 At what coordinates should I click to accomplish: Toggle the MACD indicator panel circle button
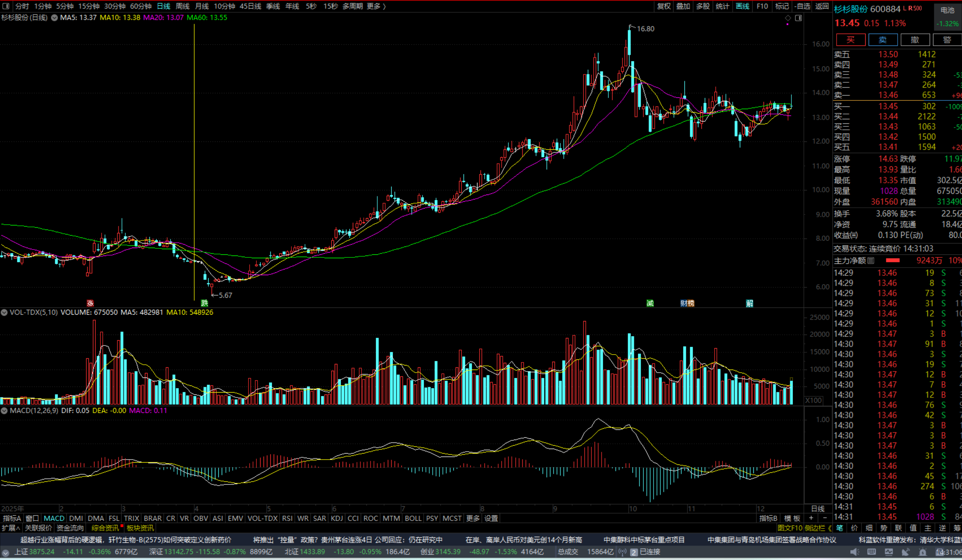tap(4, 411)
